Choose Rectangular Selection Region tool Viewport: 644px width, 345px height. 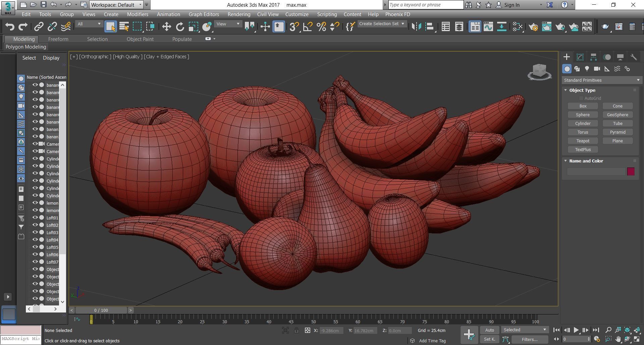(x=137, y=26)
